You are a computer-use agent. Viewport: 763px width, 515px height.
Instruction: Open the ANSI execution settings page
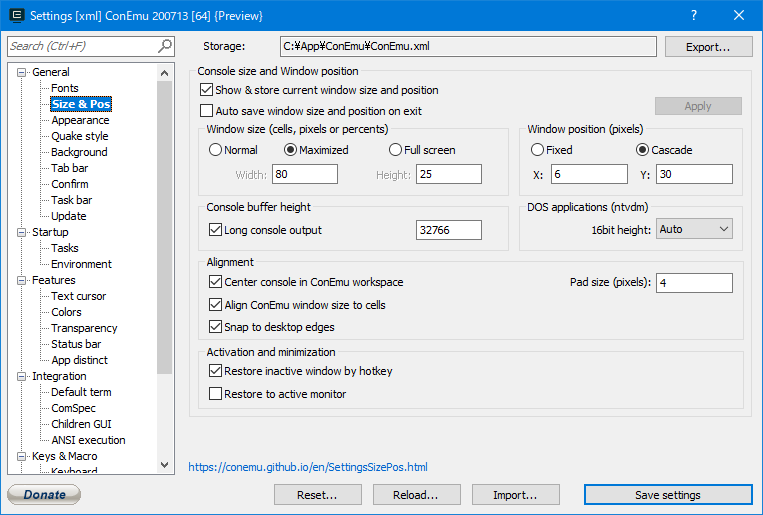pyautogui.click(x=89, y=441)
